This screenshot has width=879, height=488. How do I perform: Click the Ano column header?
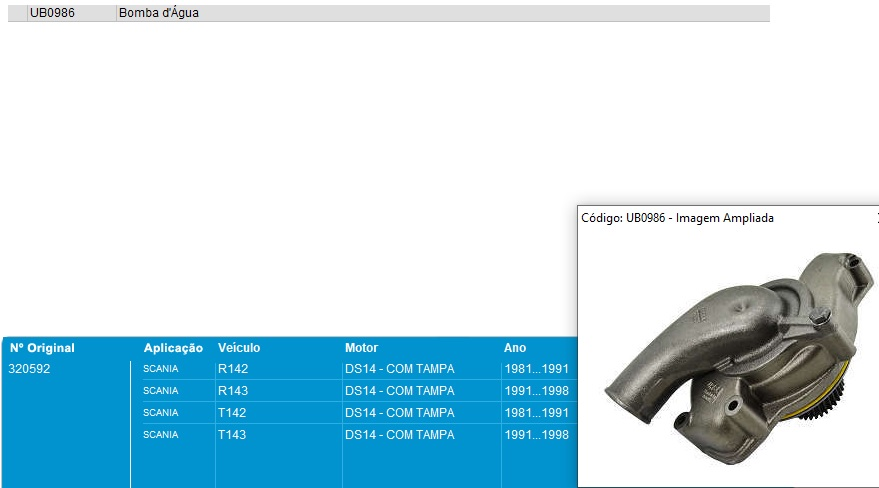[514, 348]
